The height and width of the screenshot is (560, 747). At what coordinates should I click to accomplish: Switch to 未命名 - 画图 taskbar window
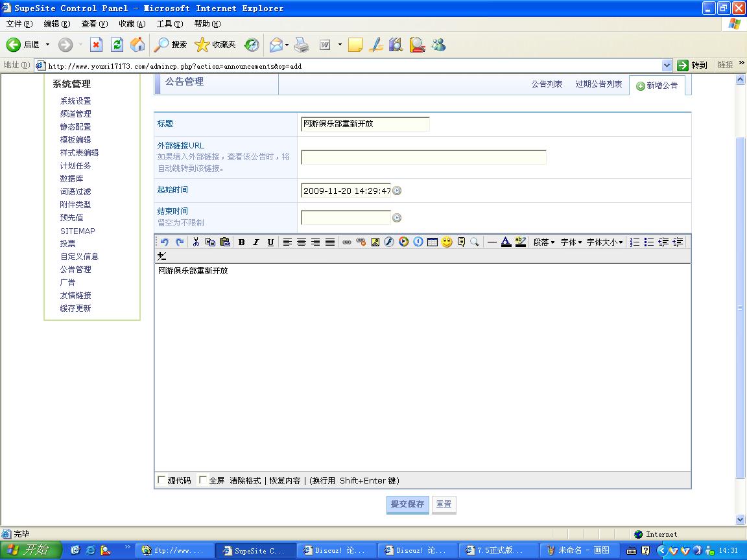pyautogui.click(x=579, y=550)
